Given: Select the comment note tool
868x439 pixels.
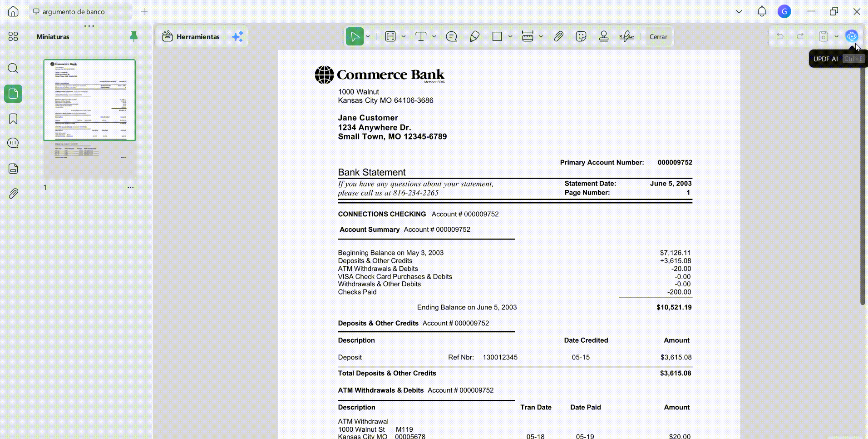Looking at the screenshot, I should (x=451, y=36).
